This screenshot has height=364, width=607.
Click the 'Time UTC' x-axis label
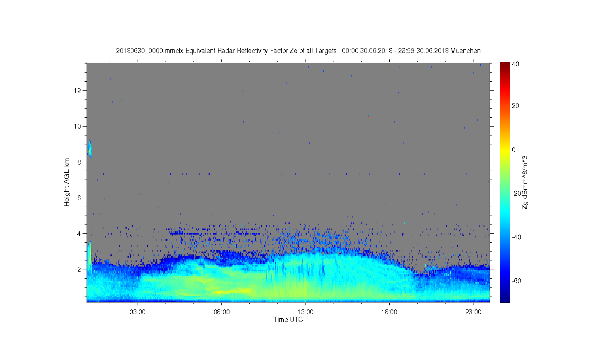(x=288, y=320)
